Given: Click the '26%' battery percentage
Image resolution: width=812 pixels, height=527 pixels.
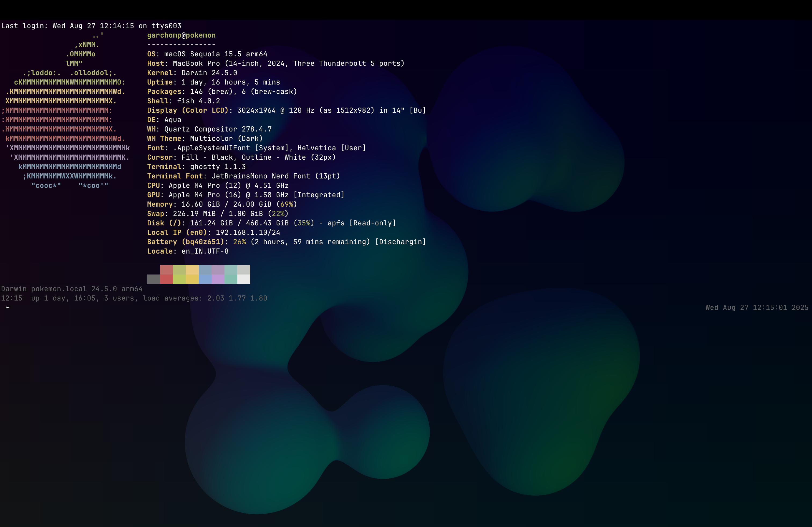Looking at the screenshot, I should tap(240, 242).
